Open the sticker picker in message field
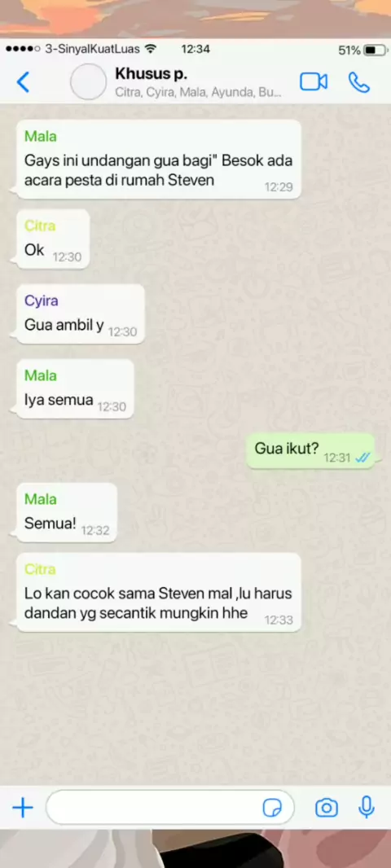 [272, 809]
